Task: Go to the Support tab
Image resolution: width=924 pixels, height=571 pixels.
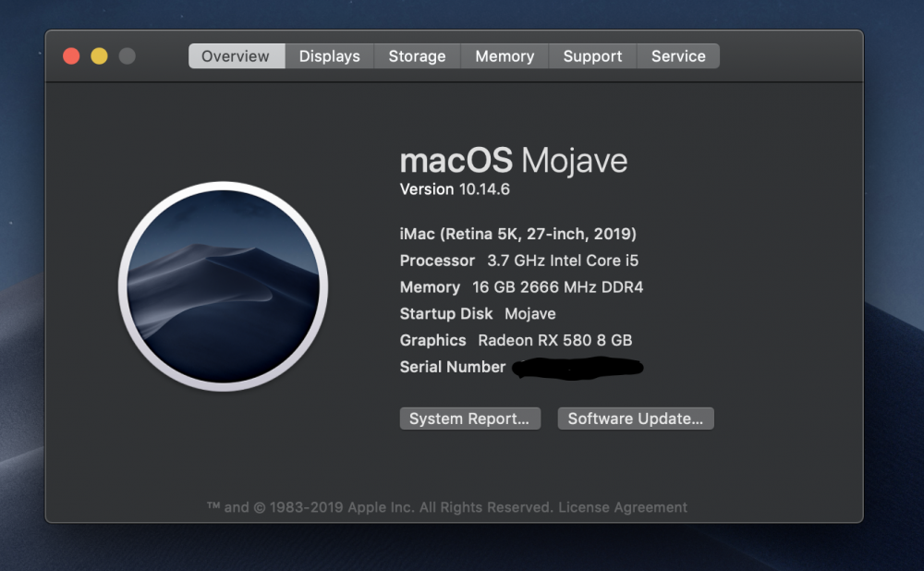Action: click(592, 56)
